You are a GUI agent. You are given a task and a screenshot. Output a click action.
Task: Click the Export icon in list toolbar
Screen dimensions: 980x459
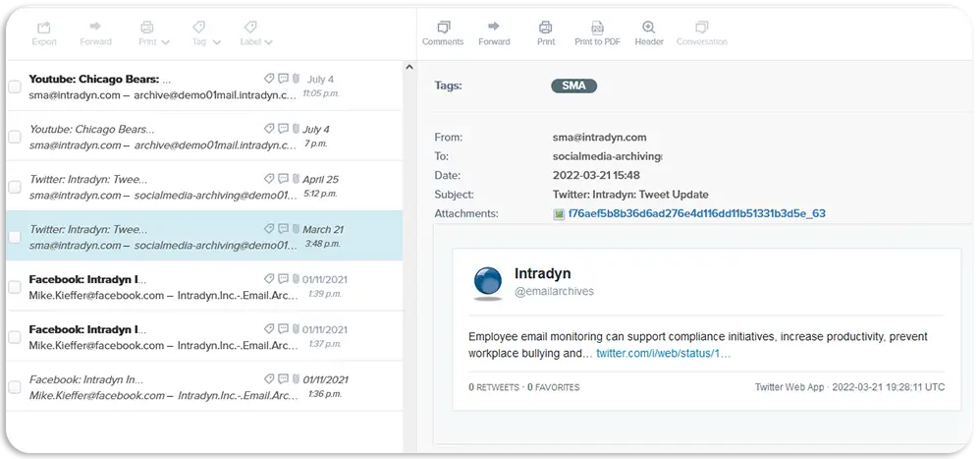tap(44, 28)
